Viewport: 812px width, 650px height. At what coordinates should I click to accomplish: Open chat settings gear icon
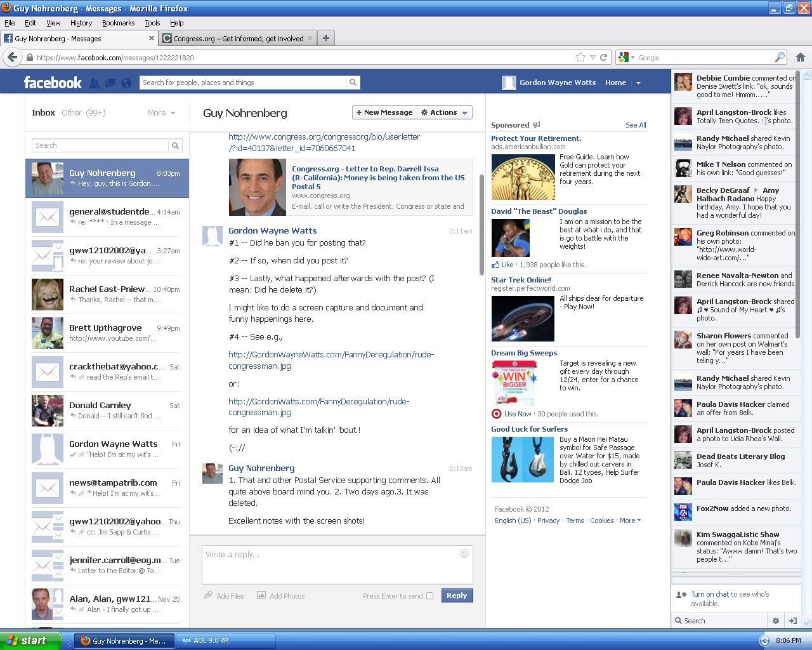point(775,621)
